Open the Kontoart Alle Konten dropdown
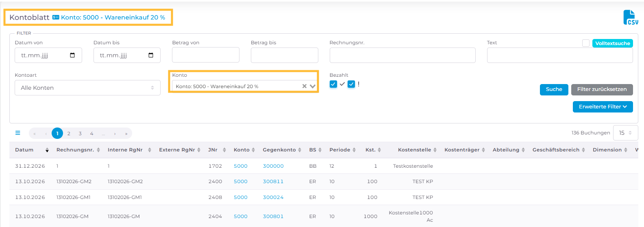The image size is (644, 227). tap(87, 88)
